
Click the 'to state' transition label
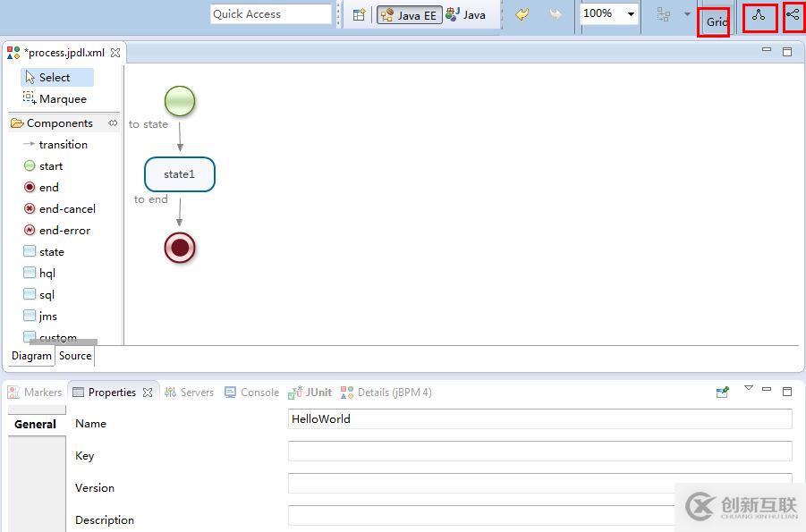point(148,124)
